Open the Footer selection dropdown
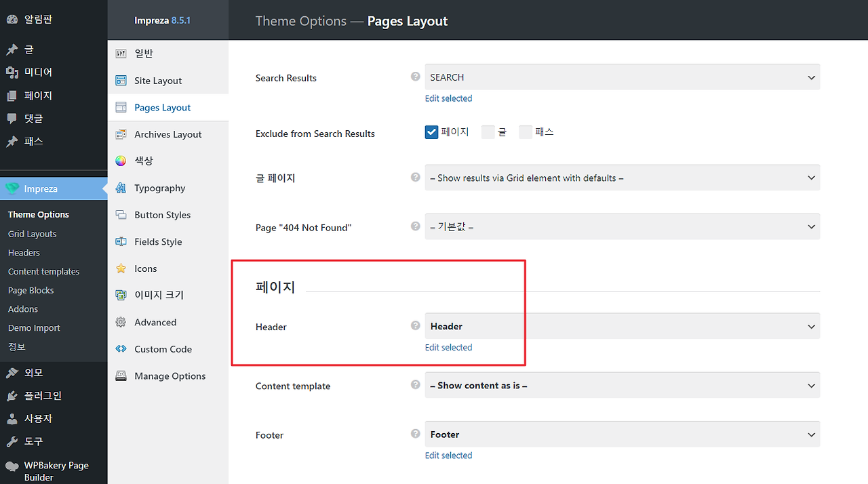 click(x=623, y=435)
